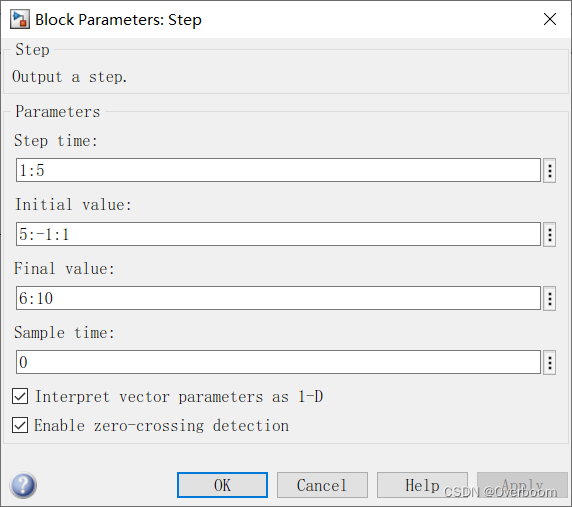Click the Cancel button
This screenshot has width=572, height=507.
click(x=322, y=485)
